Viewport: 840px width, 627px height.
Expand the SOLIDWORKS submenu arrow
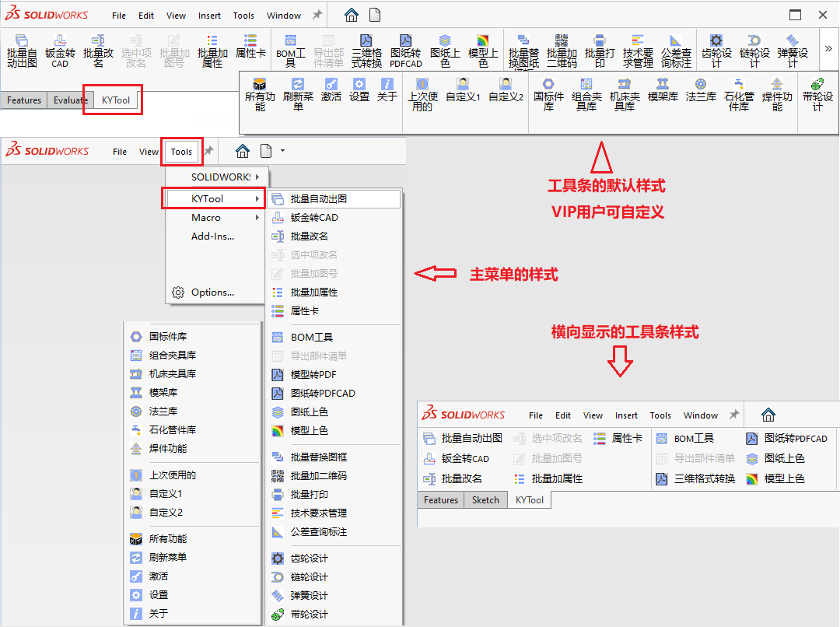point(257,177)
